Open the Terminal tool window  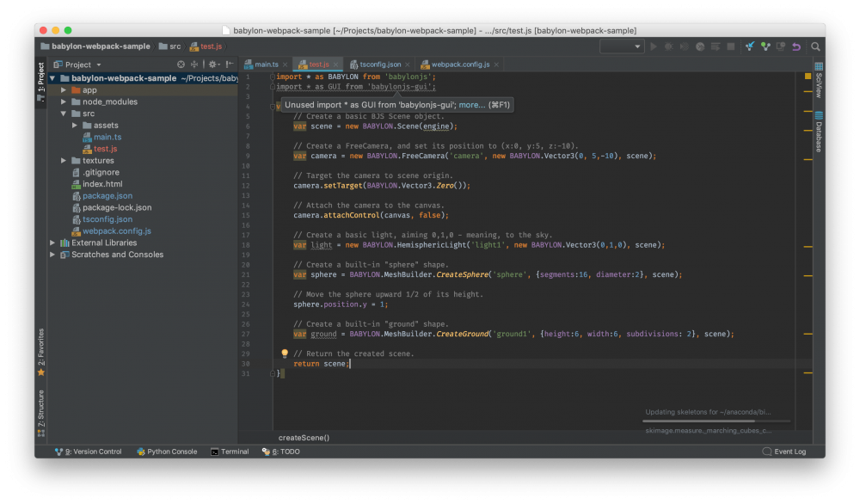coord(230,452)
